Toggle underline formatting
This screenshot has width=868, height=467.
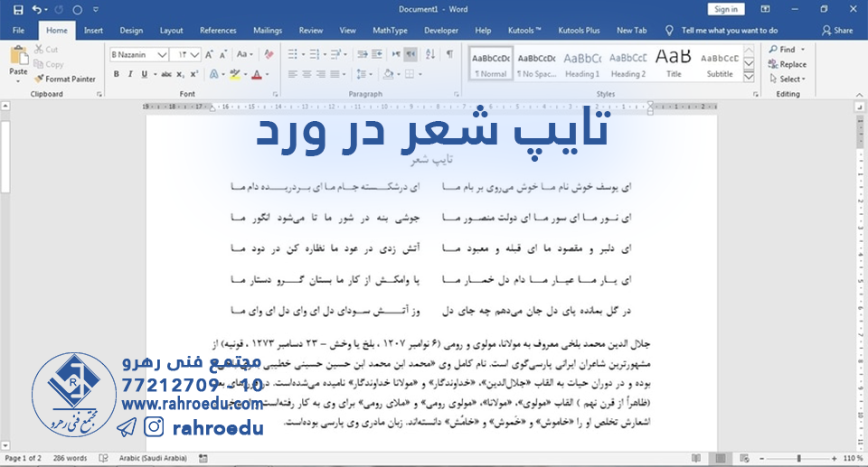[x=144, y=74]
